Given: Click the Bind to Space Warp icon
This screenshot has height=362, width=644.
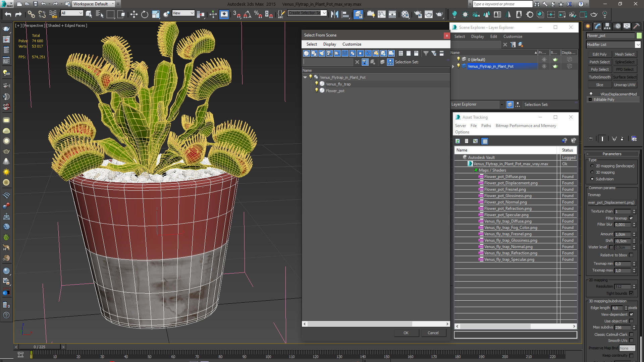Looking at the screenshot, I should 53,14.
